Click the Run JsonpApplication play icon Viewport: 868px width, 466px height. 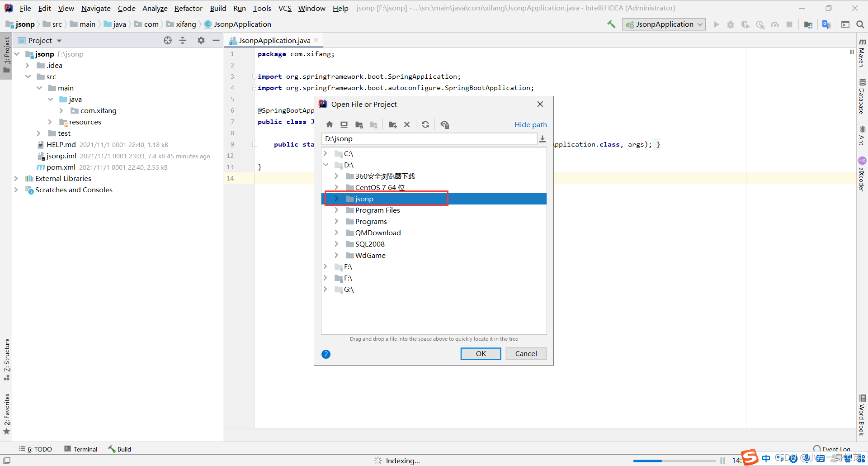tap(716, 24)
